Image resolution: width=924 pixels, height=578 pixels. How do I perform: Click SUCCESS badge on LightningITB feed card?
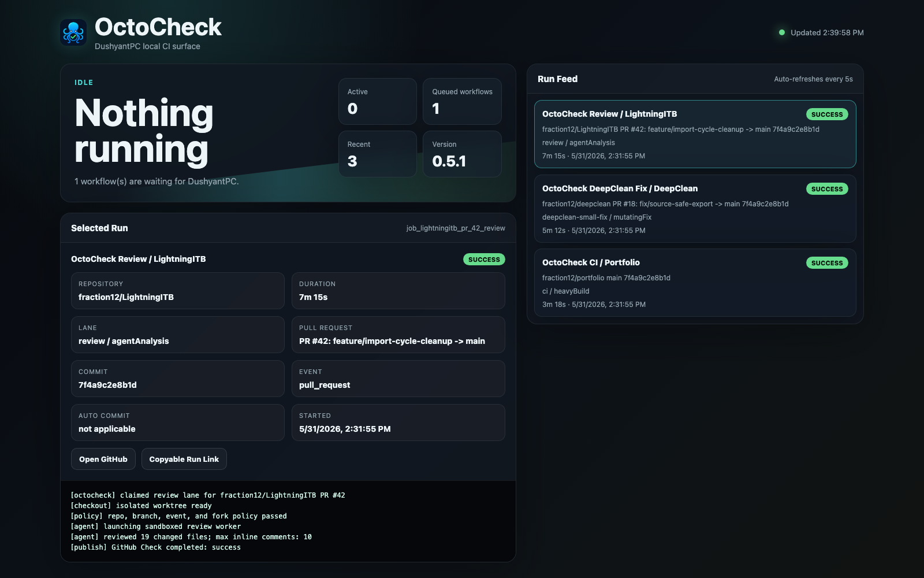pos(827,114)
